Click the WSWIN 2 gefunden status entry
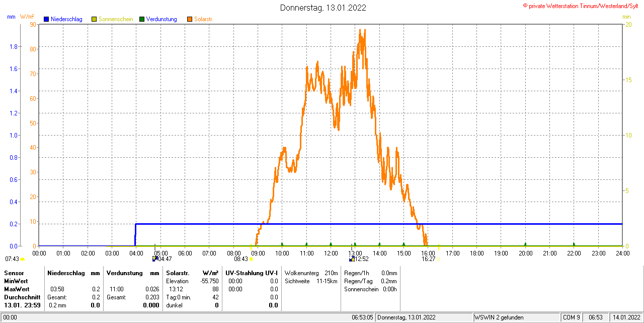The height and width of the screenshot is (323, 644). (x=499, y=317)
